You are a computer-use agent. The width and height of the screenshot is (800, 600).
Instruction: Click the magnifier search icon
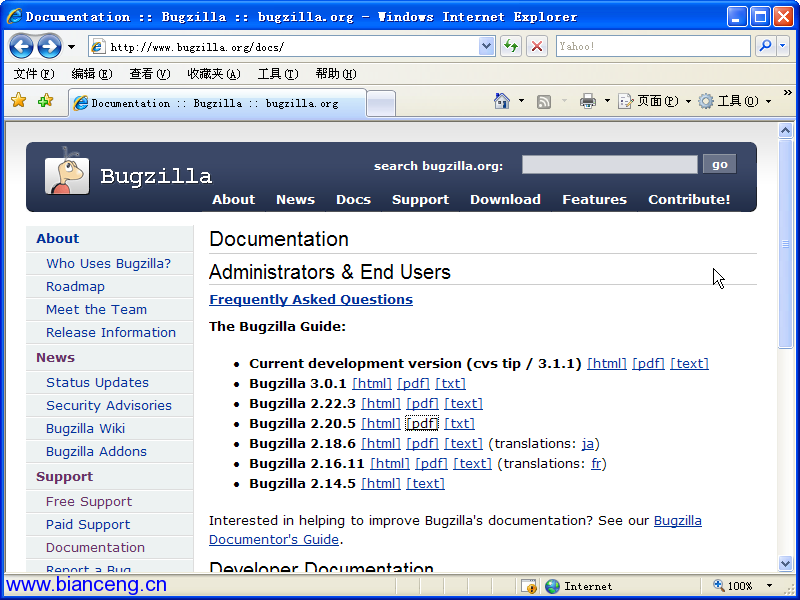click(765, 46)
